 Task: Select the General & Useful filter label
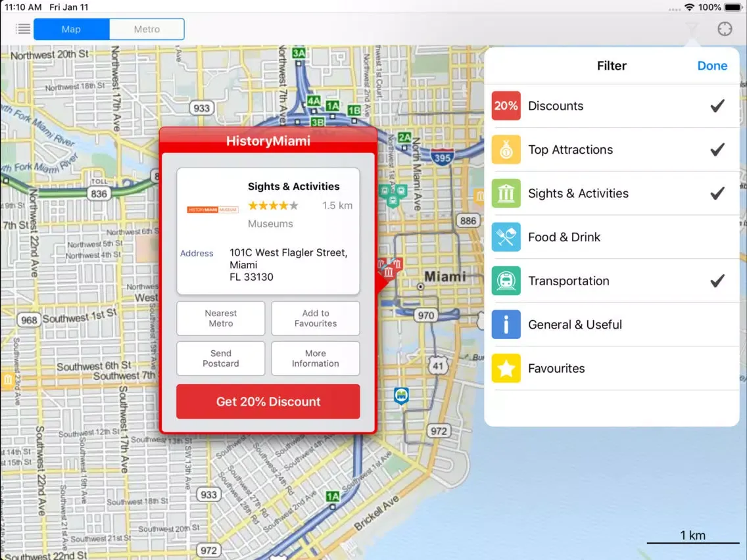click(x=575, y=325)
